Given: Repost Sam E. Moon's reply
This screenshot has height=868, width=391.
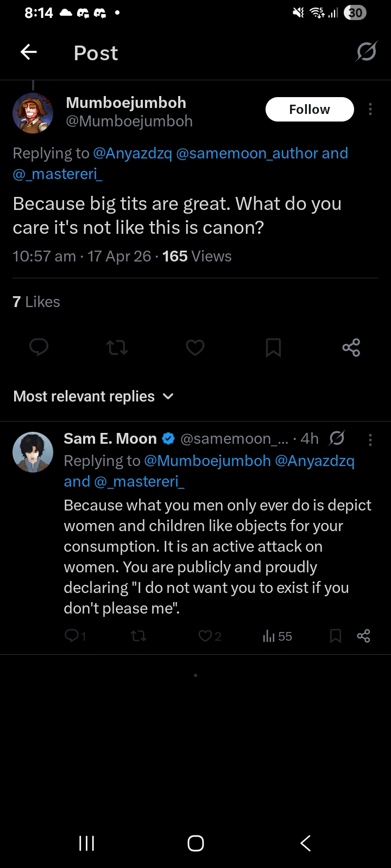Looking at the screenshot, I should 138,636.
